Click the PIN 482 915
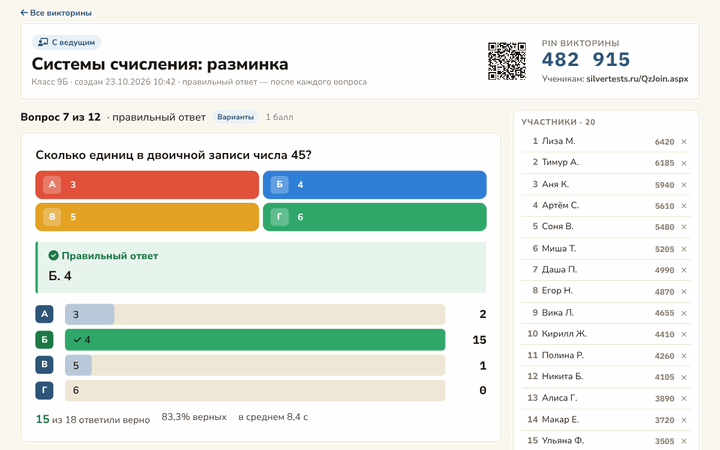The width and height of the screenshot is (720, 450). tap(585, 60)
